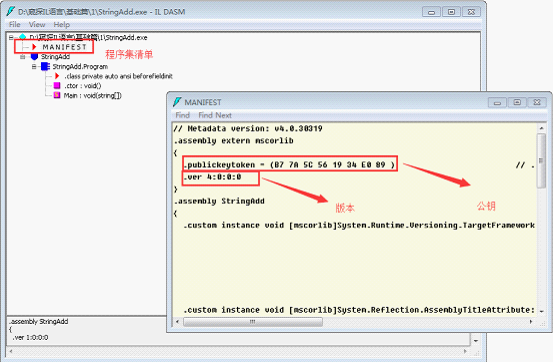Collapse the StringAdd.Program class node
Viewport: 553px width, 362px height.
34,67
